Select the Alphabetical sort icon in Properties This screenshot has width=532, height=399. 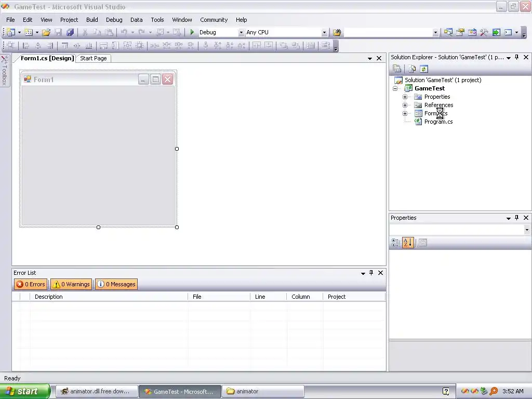click(408, 243)
